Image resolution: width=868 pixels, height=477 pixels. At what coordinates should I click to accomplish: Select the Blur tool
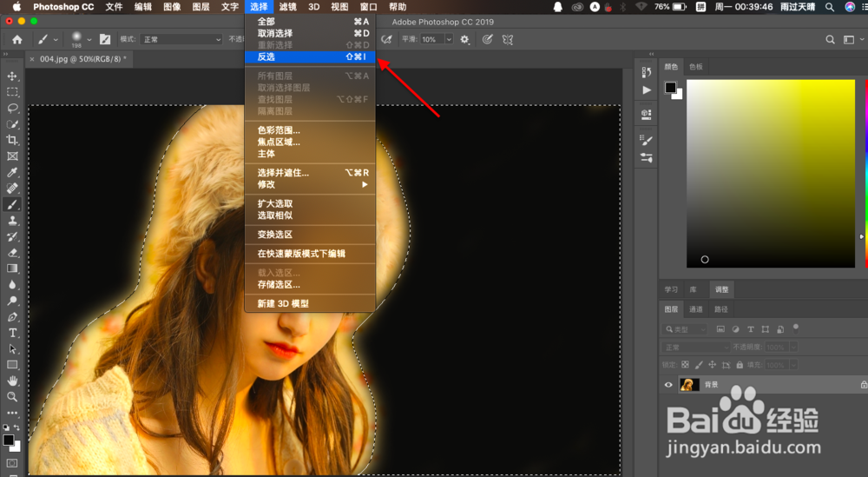12,285
